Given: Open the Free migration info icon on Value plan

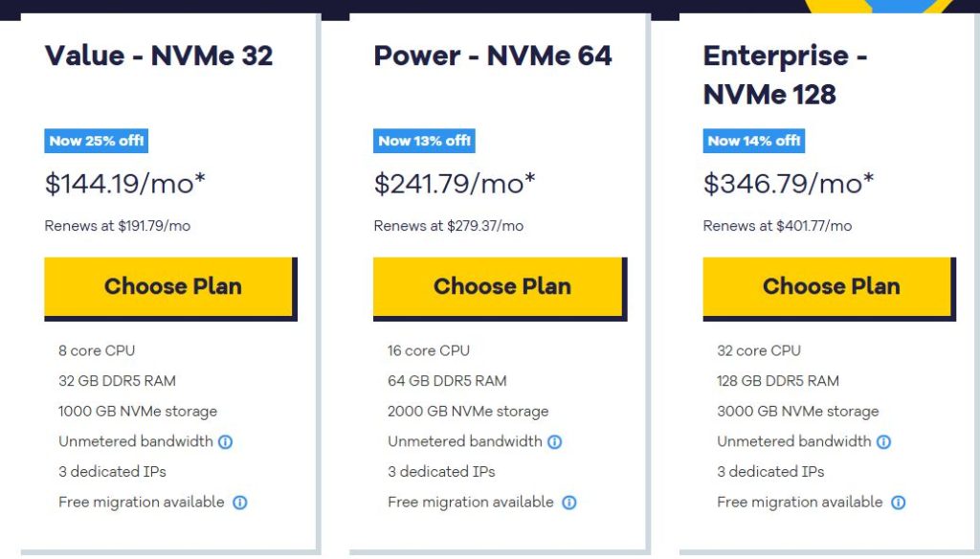Looking at the screenshot, I should click(240, 502).
